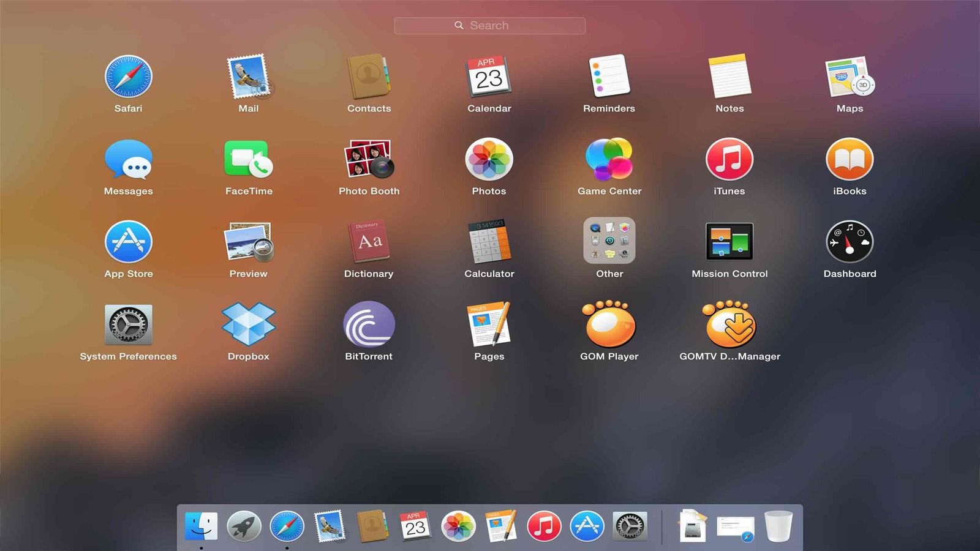Image resolution: width=980 pixels, height=551 pixels.
Task: Click Launchpad rocket icon in Dock
Action: pos(244,526)
